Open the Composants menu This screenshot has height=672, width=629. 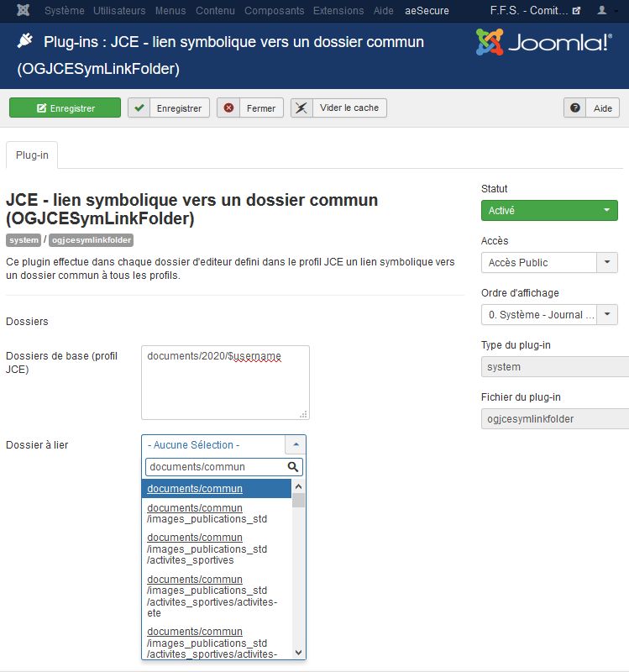pyautogui.click(x=275, y=11)
